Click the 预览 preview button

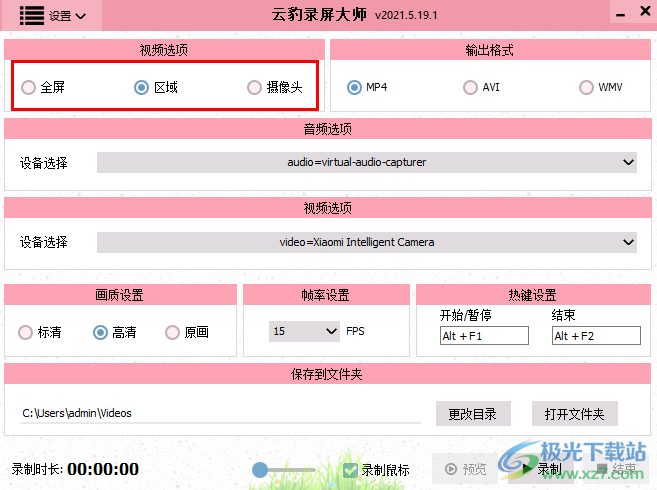click(x=465, y=469)
